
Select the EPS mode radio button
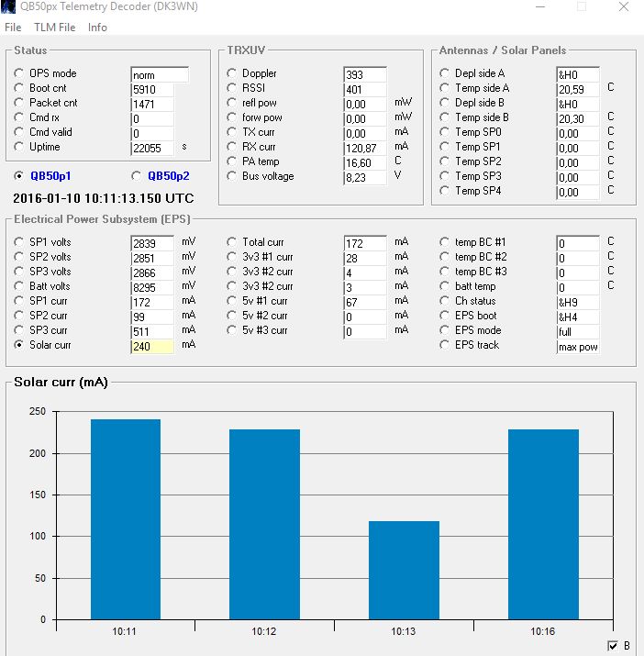444,329
